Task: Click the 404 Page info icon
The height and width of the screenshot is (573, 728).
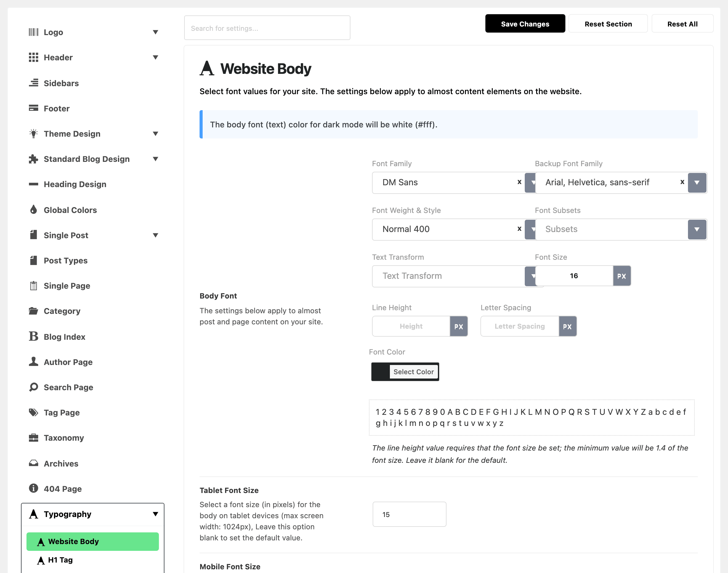Action: point(34,488)
